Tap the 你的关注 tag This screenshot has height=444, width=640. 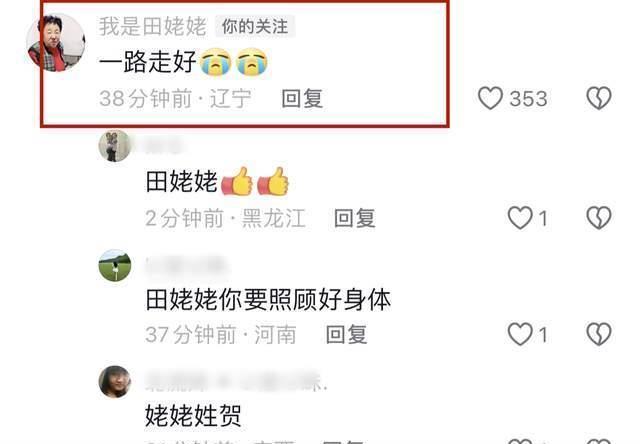coord(255,27)
